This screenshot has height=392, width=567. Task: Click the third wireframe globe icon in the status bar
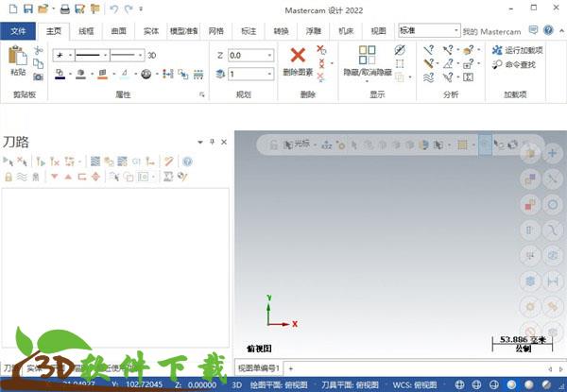click(x=494, y=384)
